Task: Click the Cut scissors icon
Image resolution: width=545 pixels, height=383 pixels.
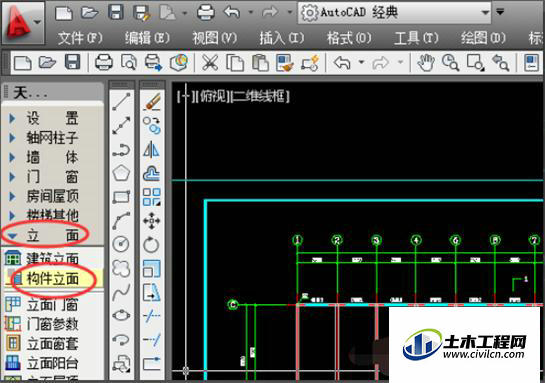Action: coord(210,63)
